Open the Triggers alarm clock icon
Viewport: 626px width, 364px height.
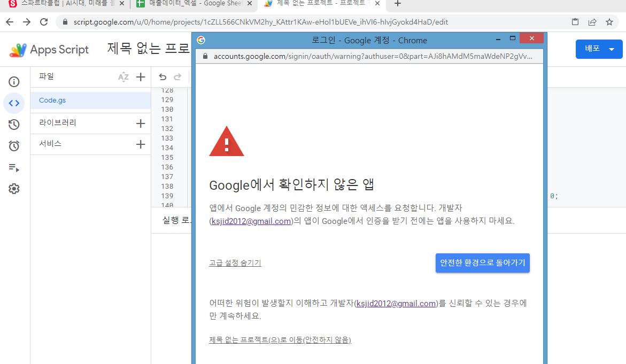tap(14, 146)
